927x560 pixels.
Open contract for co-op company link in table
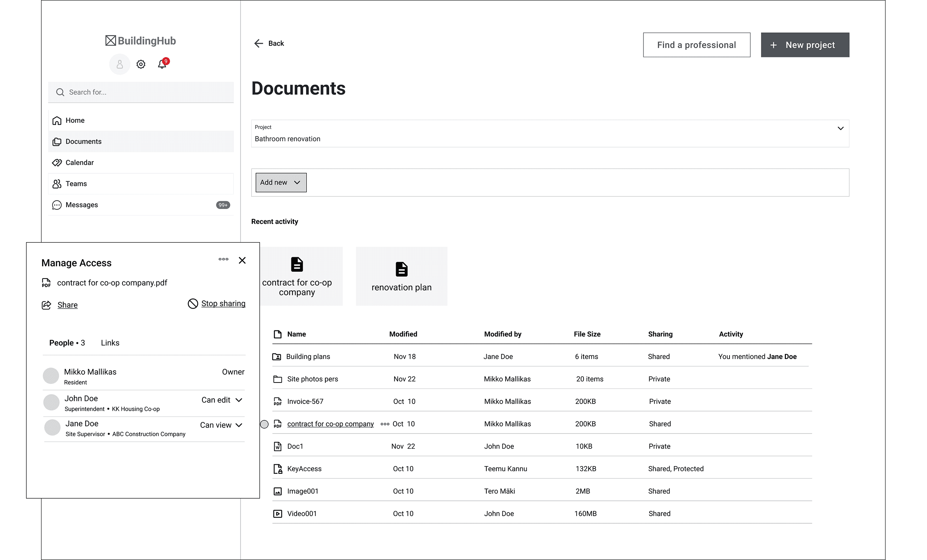[330, 424]
